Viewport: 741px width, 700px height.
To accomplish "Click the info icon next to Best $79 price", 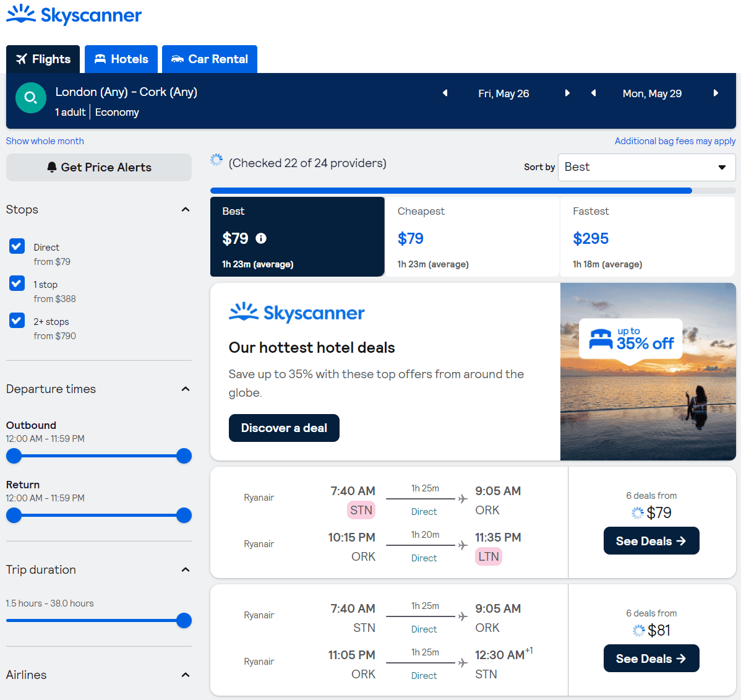I will [260, 238].
